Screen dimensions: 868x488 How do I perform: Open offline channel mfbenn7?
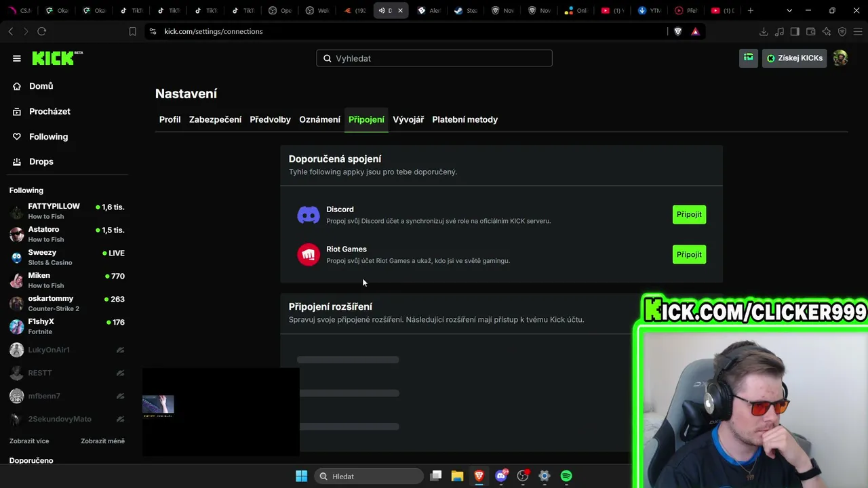67,396
